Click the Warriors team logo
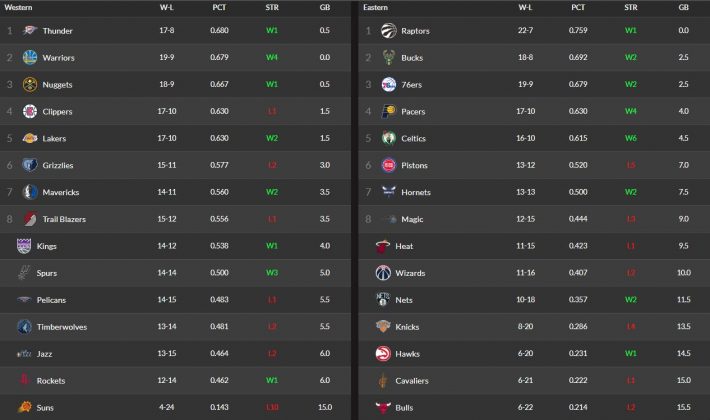The image size is (710, 420). pyautogui.click(x=30, y=58)
